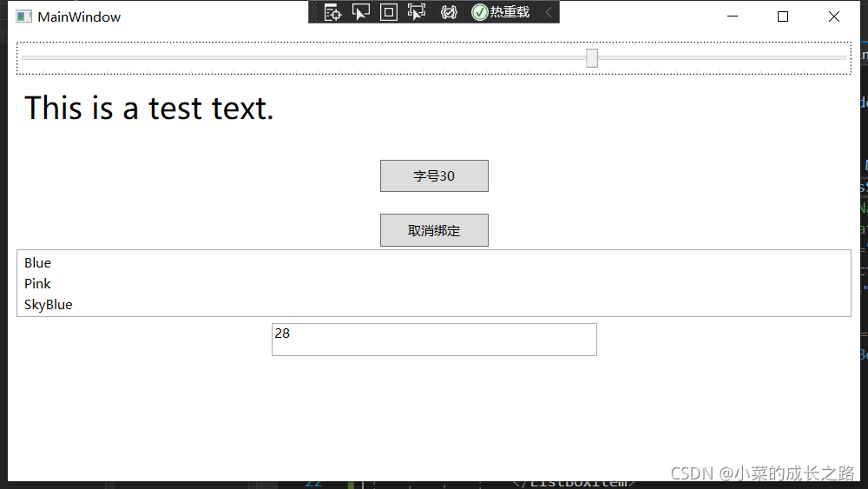Click the 取消绑定 button

click(434, 230)
